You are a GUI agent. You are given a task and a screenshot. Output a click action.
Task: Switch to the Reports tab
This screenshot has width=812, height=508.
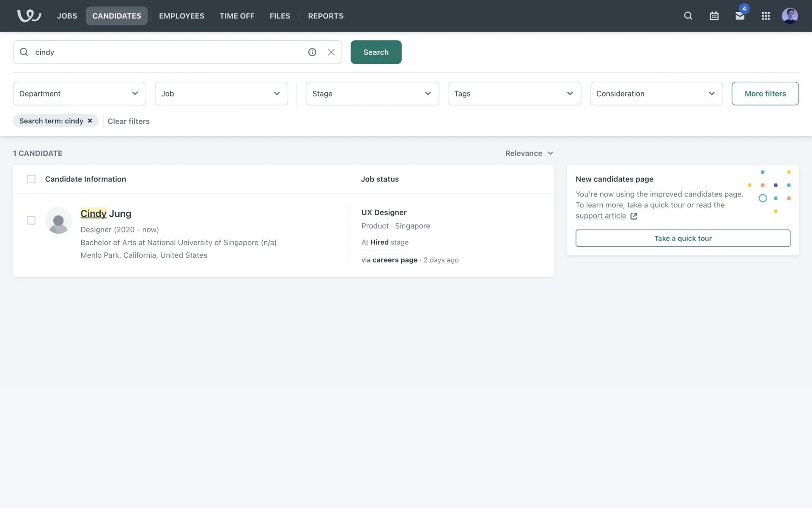tap(325, 16)
